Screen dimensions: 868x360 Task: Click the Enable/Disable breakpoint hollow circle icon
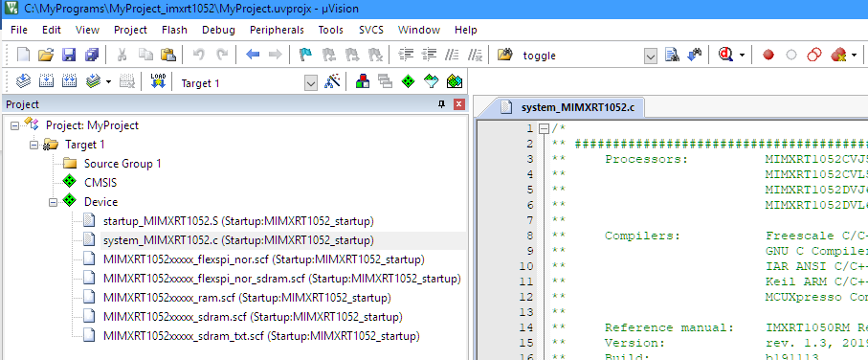[791, 55]
